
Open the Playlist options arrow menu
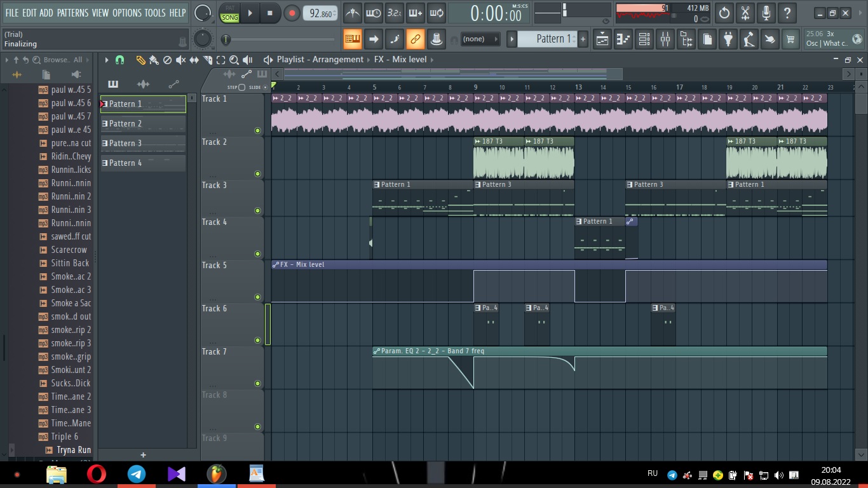click(107, 60)
